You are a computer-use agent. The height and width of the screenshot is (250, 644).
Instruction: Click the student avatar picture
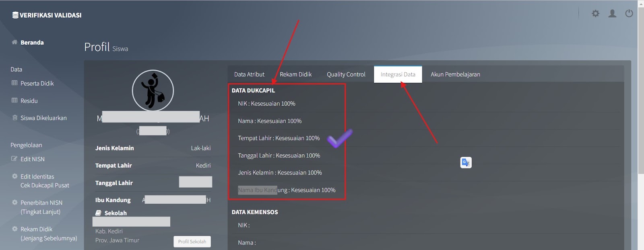(x=153, y=90)
